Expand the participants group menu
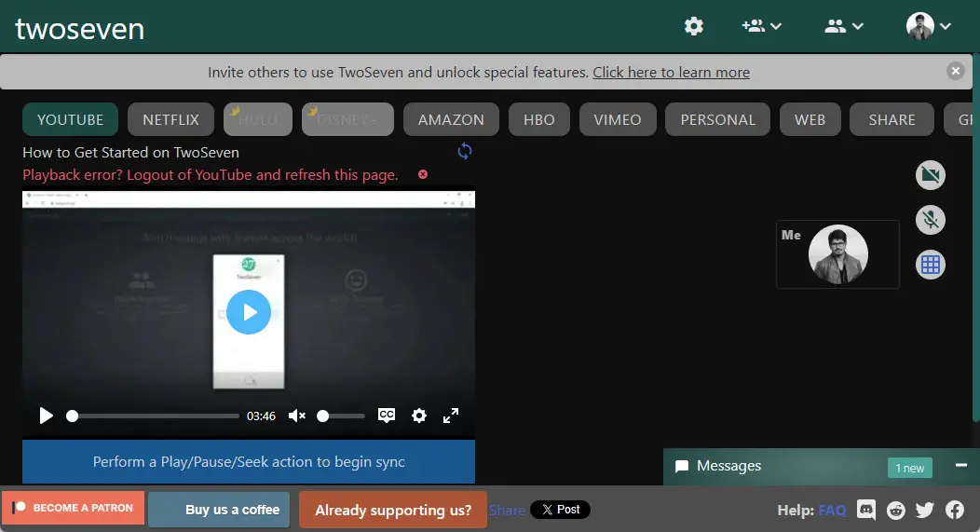 pyautogui.click(x=844, y=26)
